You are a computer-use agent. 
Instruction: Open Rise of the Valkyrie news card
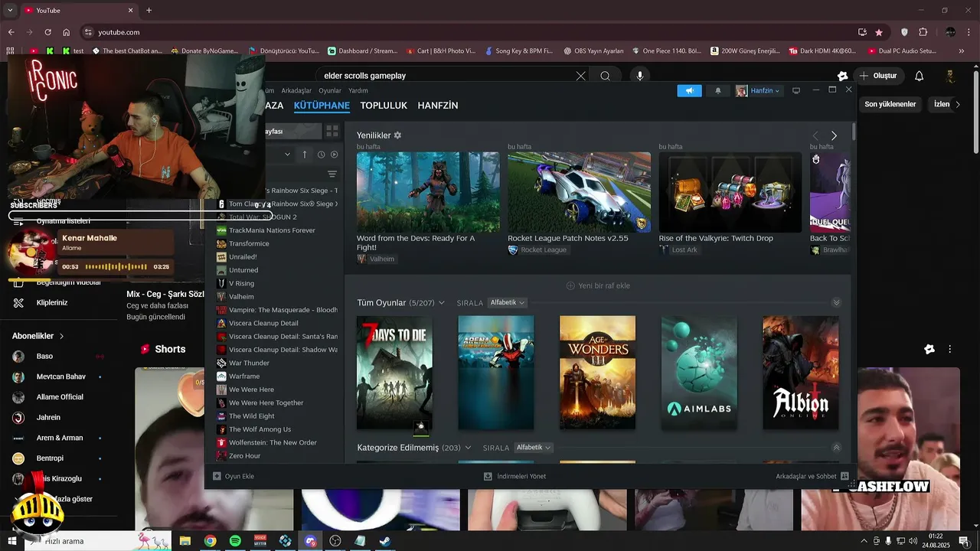(730, 192)
